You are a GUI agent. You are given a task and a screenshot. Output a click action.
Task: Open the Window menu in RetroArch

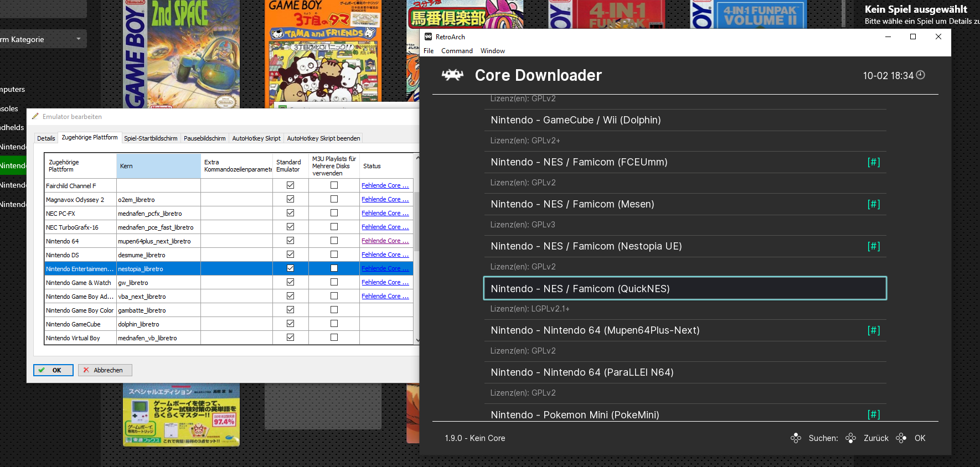[x=493, y=51]
